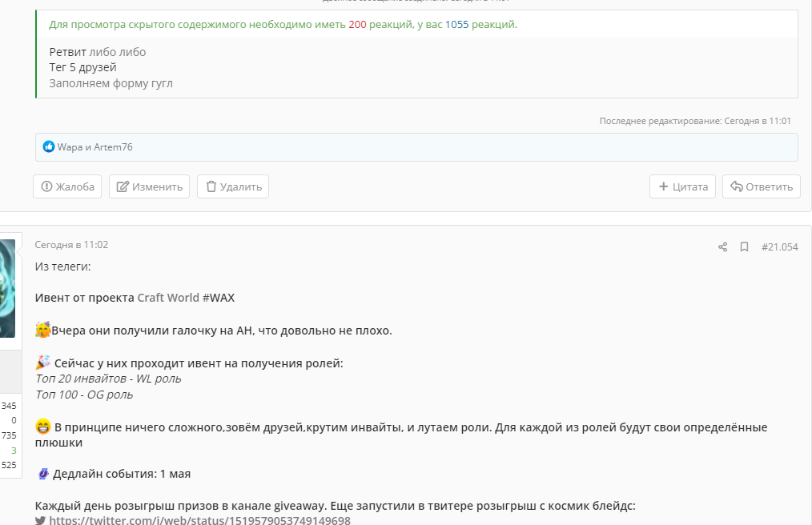The width and height of the screenshot is (812, 525).
Task: Delete post with Удалить button
Action: point(233,186)
